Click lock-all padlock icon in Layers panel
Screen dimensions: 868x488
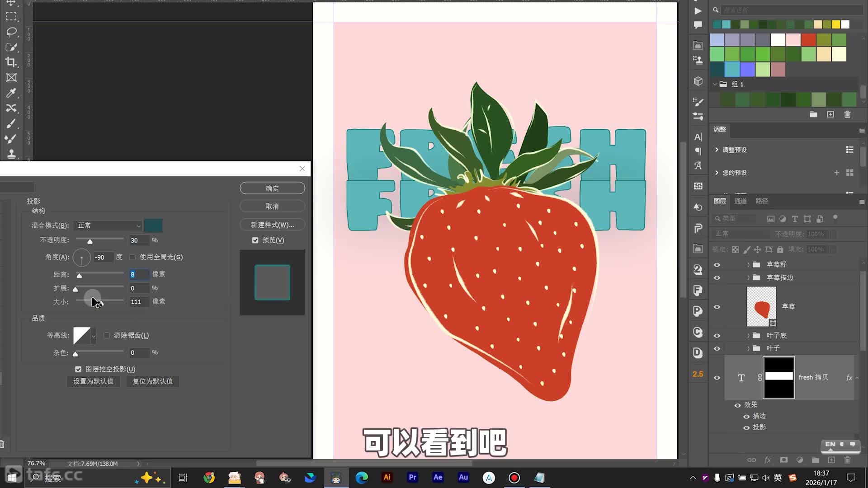click(x=780, y=249)
